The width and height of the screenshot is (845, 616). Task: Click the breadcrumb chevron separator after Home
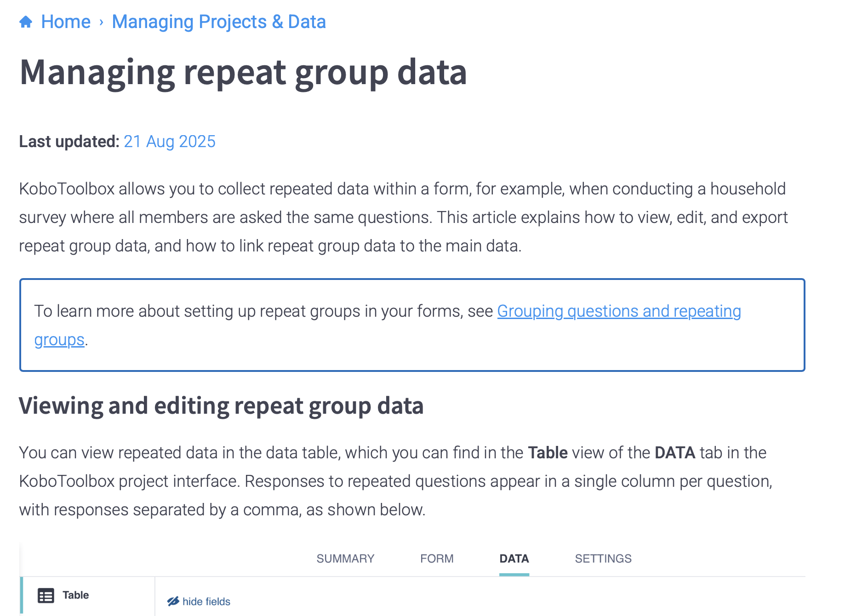tap(102, 22)
